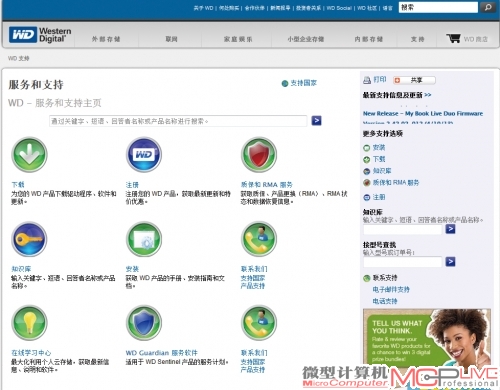Focus the 按型号查找 model number field

coord(403,262)
